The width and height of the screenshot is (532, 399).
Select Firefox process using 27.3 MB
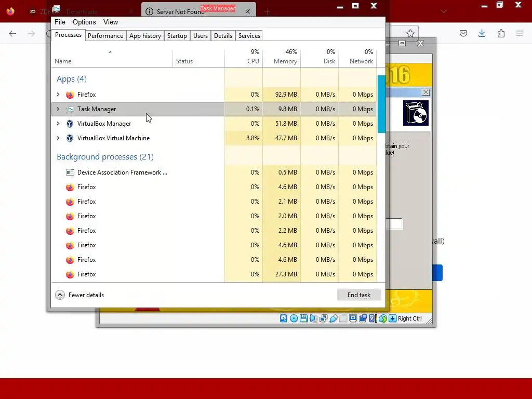coord(214,274)
